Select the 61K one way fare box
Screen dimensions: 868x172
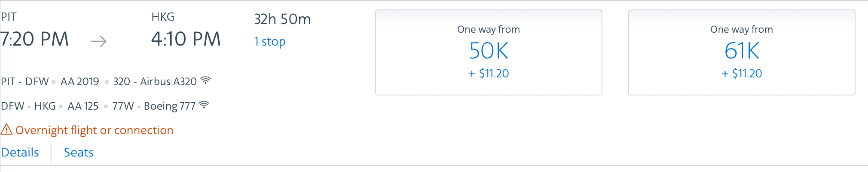pyautogui.click(x=742, y=52)
